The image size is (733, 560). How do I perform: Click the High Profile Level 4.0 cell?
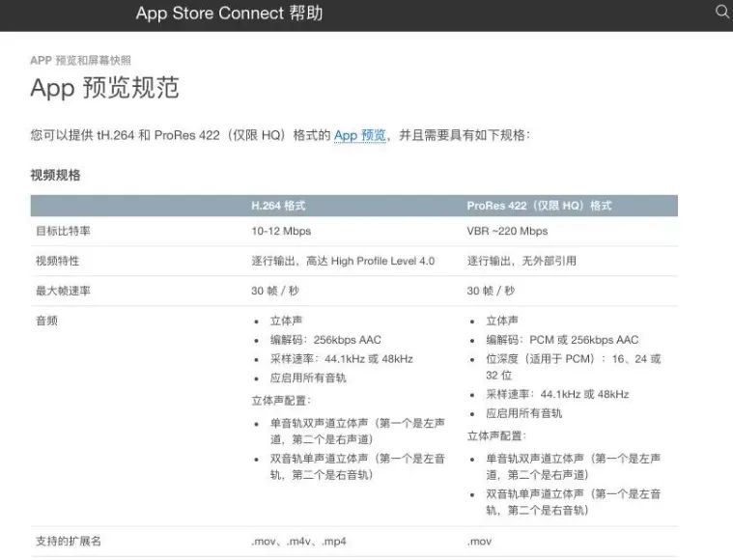click(343, 261)
